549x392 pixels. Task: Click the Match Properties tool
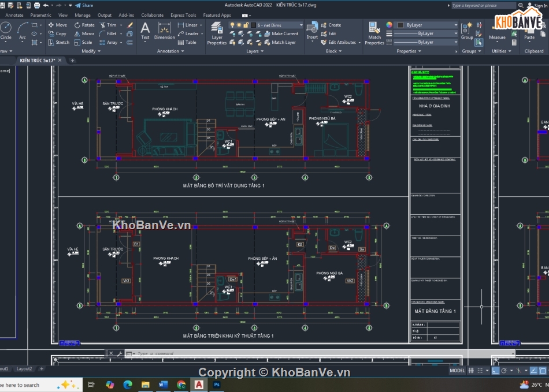pyautogui.click(x=374, y=33)
